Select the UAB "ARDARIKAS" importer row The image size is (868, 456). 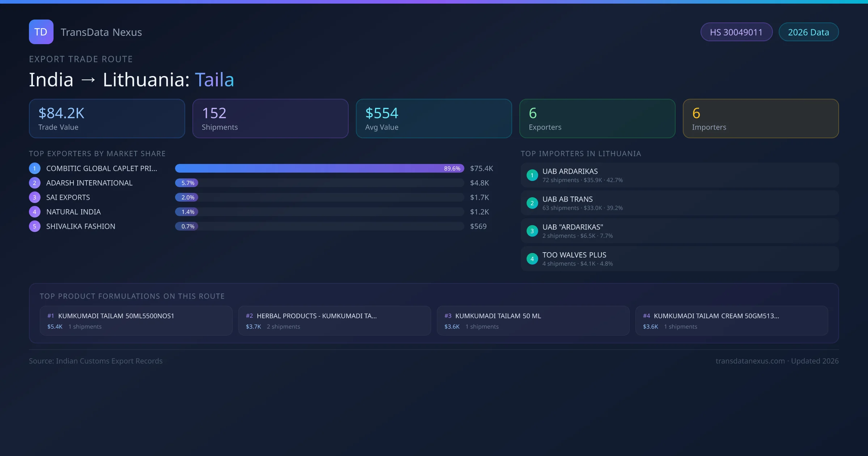(x=679, y=231)
